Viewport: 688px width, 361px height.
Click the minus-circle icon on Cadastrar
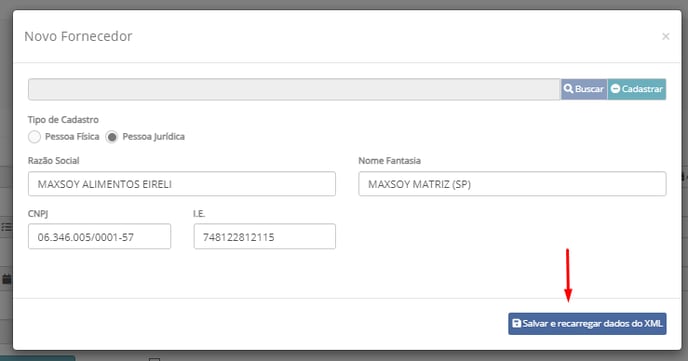(615, 89)
